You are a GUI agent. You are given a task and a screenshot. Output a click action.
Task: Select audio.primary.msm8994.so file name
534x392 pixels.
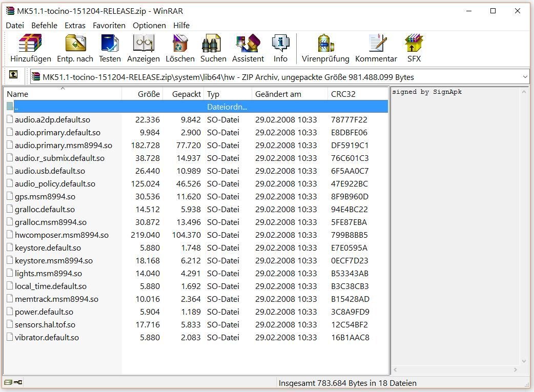click(64, 146)
